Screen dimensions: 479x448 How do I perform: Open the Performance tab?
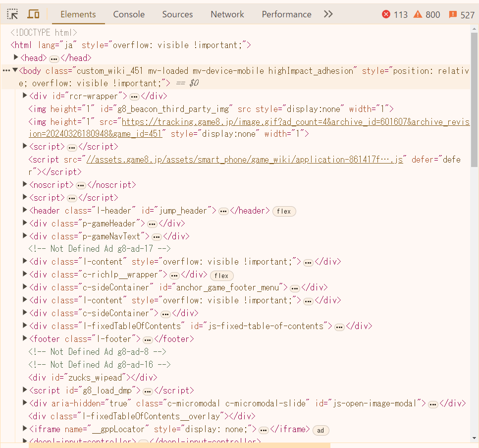click(x=286, y=14)
